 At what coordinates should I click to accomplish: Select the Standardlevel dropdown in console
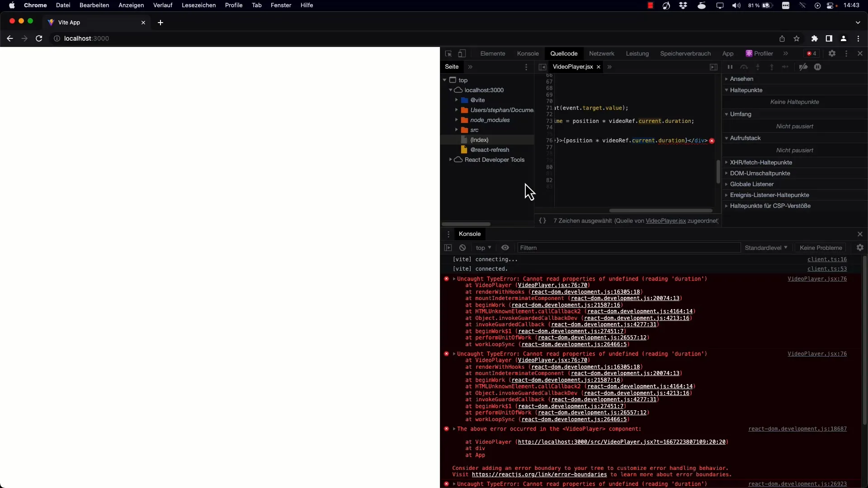coord(765,247)
